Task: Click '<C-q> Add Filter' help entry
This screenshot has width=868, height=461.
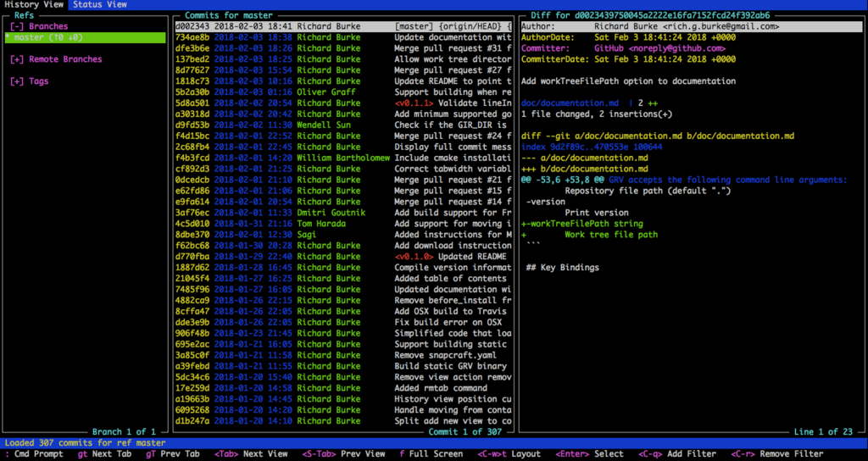Action: (x=677, y=454)
